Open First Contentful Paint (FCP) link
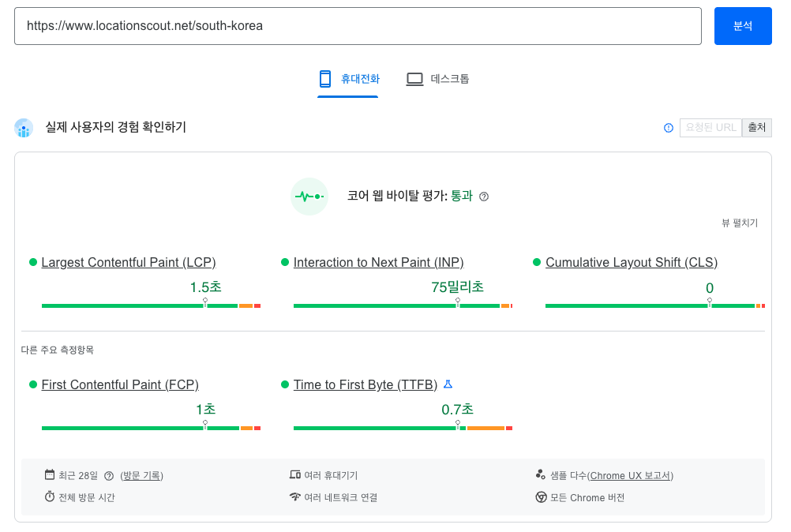This screenshot has height=532, width=791. (x=120, y=384)
